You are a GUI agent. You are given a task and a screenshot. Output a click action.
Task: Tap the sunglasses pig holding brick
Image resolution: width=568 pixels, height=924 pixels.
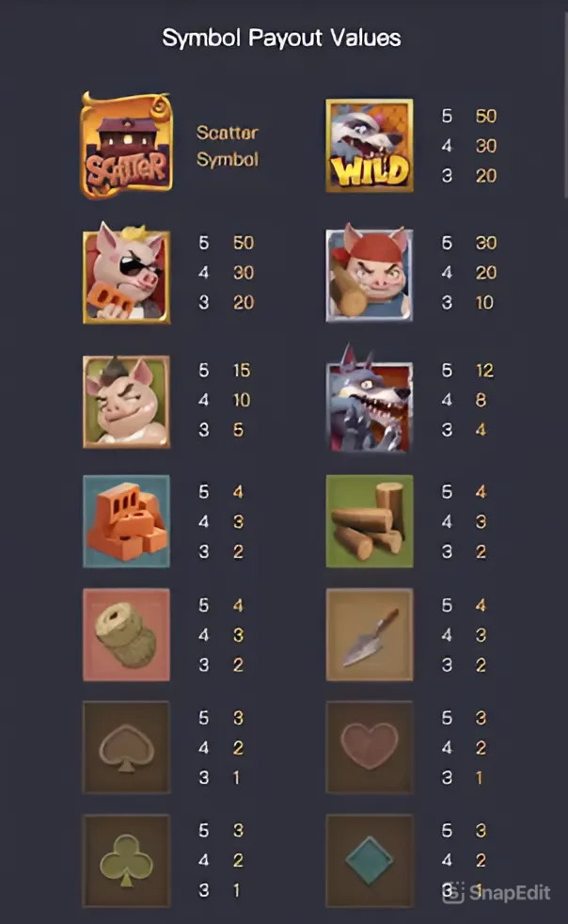tap(127, 273)
